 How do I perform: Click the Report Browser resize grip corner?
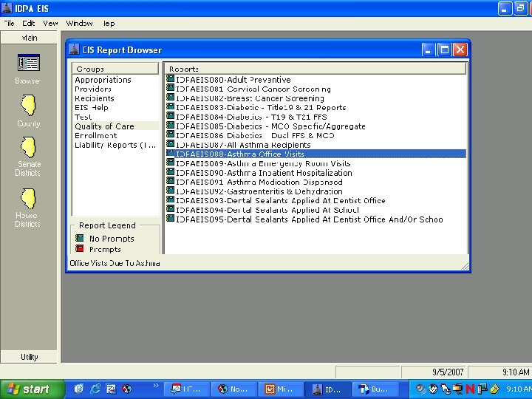[x=465, y=266]
